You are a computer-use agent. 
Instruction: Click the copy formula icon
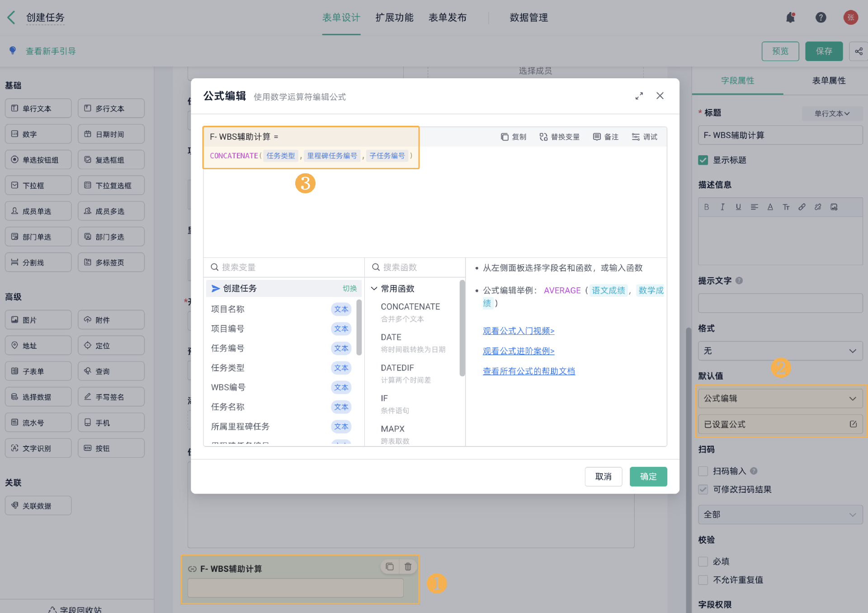click(x=505, y=137)
